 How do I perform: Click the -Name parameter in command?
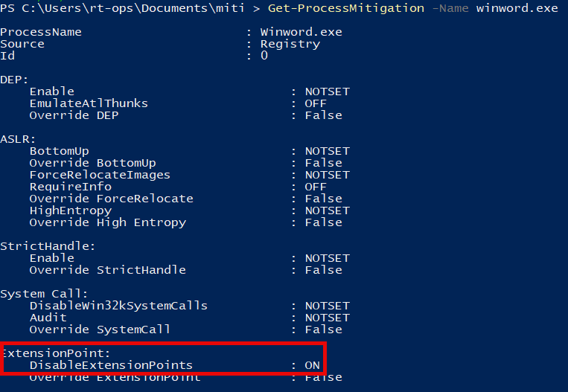coord(450,8)
